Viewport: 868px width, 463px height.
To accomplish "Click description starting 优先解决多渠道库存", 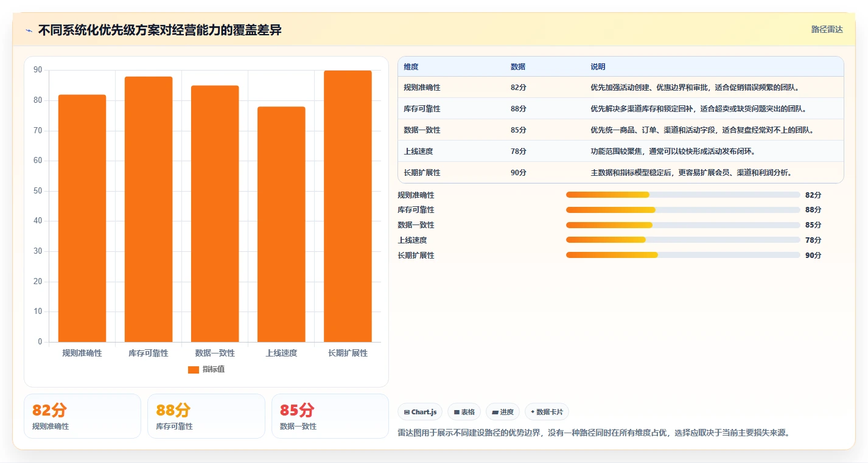I will click(698, 109).
